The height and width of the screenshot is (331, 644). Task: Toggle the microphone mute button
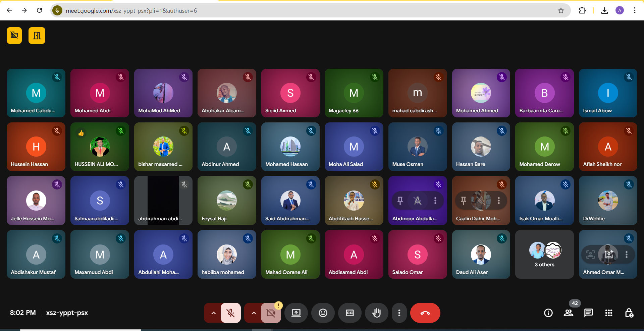point(230,313)
